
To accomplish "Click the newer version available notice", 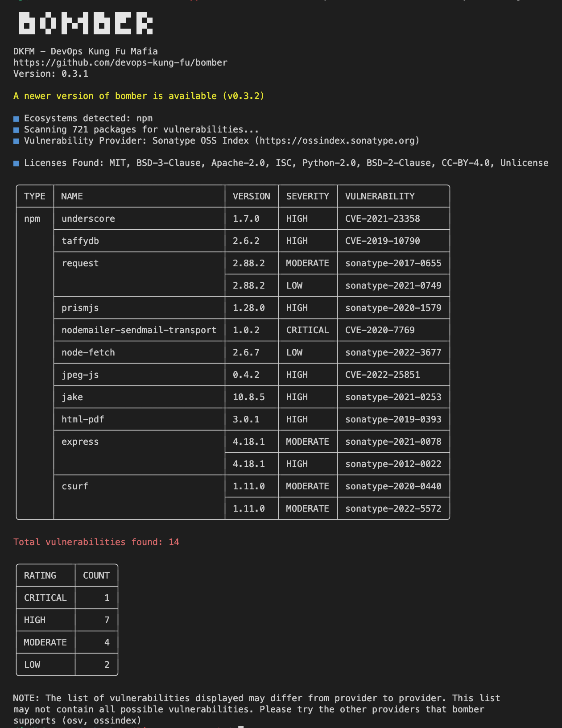I will [139, 96].
